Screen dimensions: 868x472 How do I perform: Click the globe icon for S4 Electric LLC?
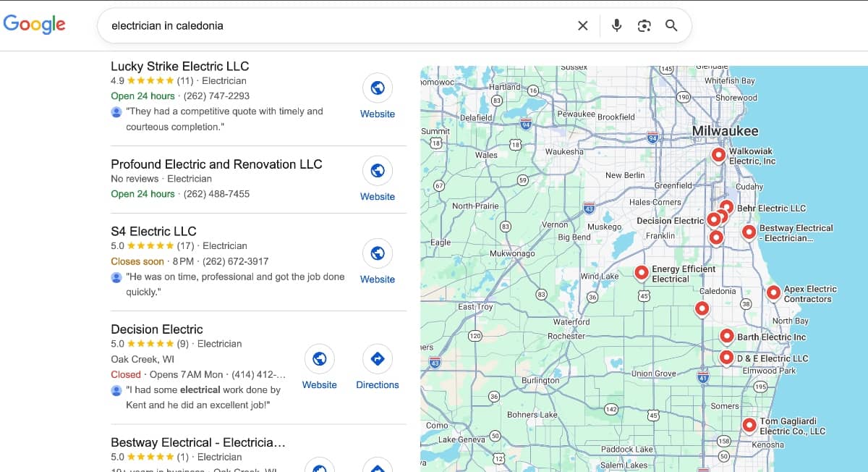click(377, 253)
